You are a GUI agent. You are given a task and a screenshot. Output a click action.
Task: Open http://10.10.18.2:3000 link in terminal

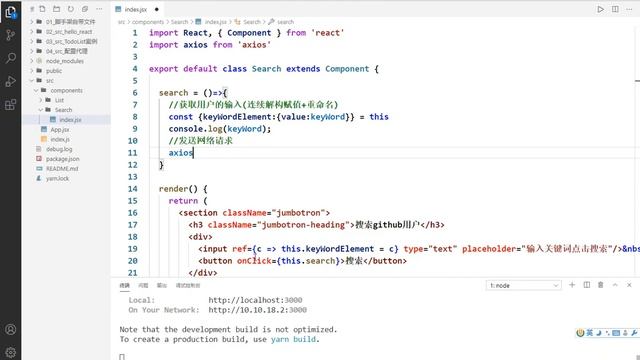click(x=258, y=310)
